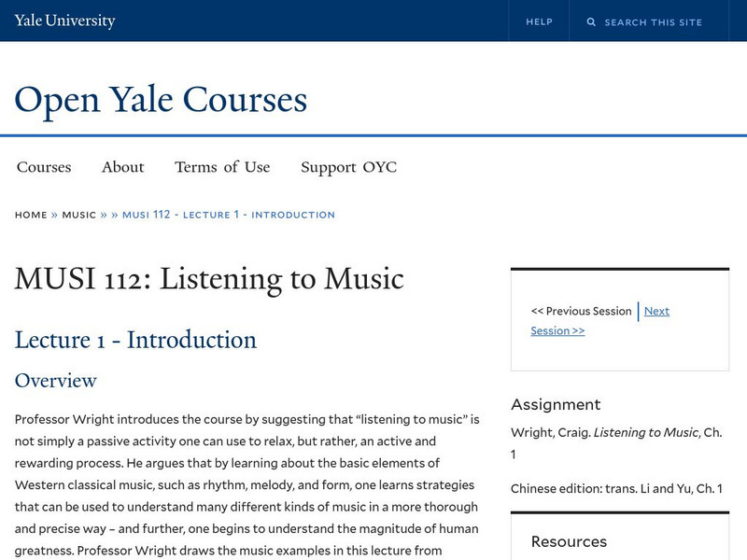Go to Open Yale Courses site title
Viewport: 747px width, 560px height.
161,99
